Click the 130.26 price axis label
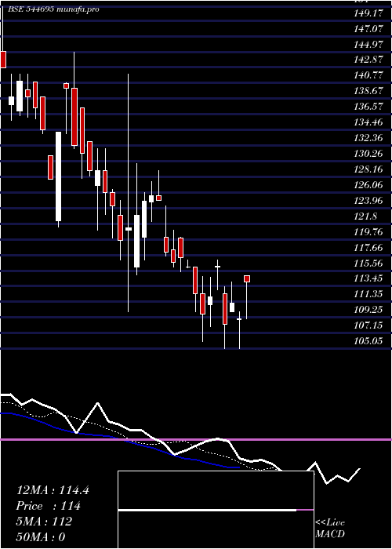Screen dimensions: 392x549 click(368, 154)
